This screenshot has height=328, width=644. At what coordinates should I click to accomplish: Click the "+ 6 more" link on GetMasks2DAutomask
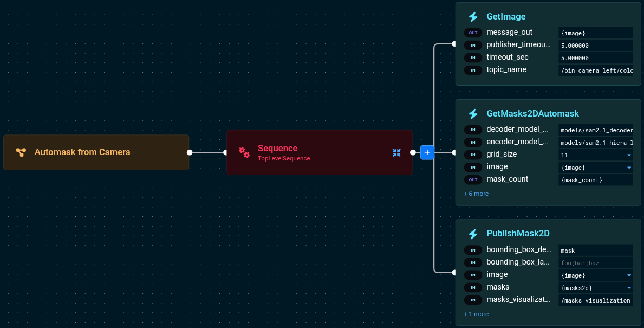(x=476, y=194)
